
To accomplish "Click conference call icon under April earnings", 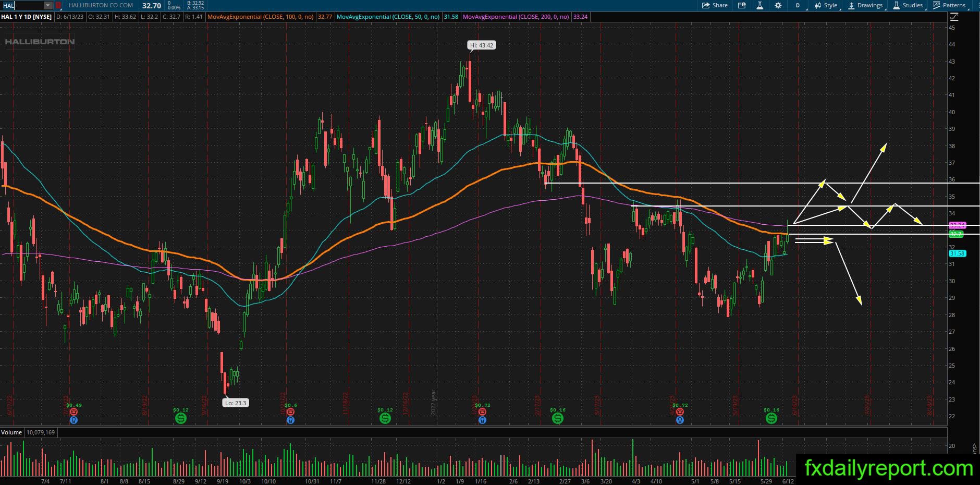I will 679,420.
